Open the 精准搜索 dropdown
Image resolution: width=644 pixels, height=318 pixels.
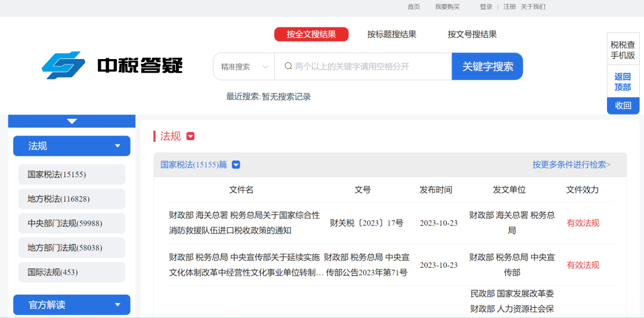coord(244,67)
